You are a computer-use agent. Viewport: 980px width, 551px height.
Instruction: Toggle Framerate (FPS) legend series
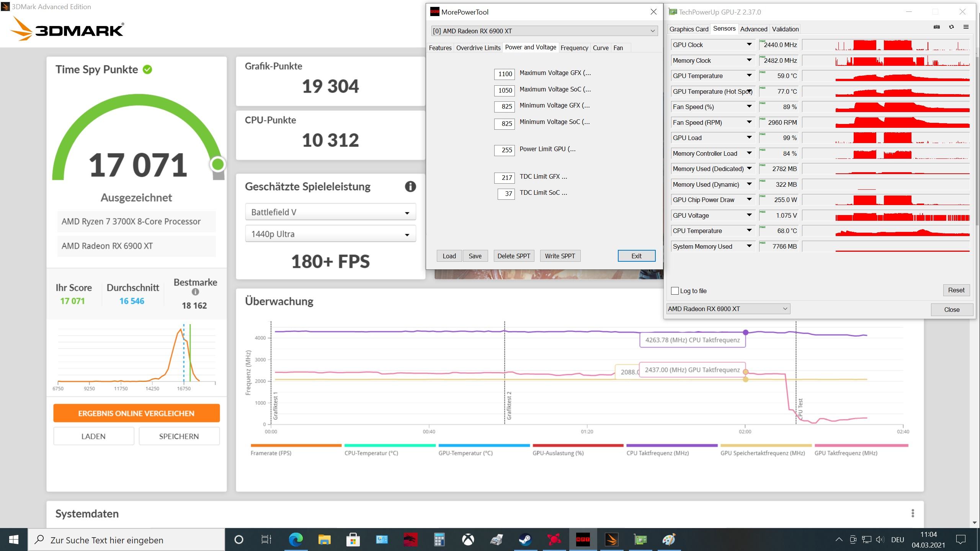pos(296,450)
